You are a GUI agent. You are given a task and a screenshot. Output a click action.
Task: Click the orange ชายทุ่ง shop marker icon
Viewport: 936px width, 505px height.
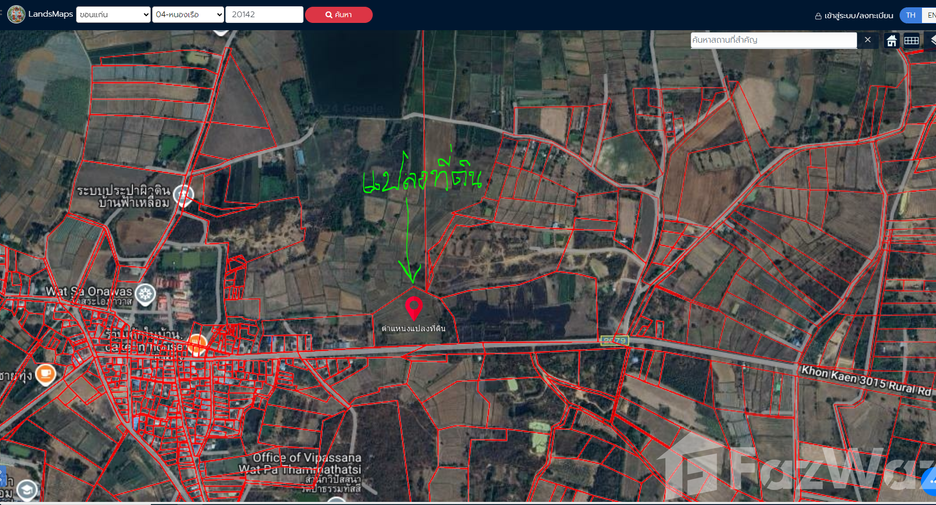click(45, 374)
